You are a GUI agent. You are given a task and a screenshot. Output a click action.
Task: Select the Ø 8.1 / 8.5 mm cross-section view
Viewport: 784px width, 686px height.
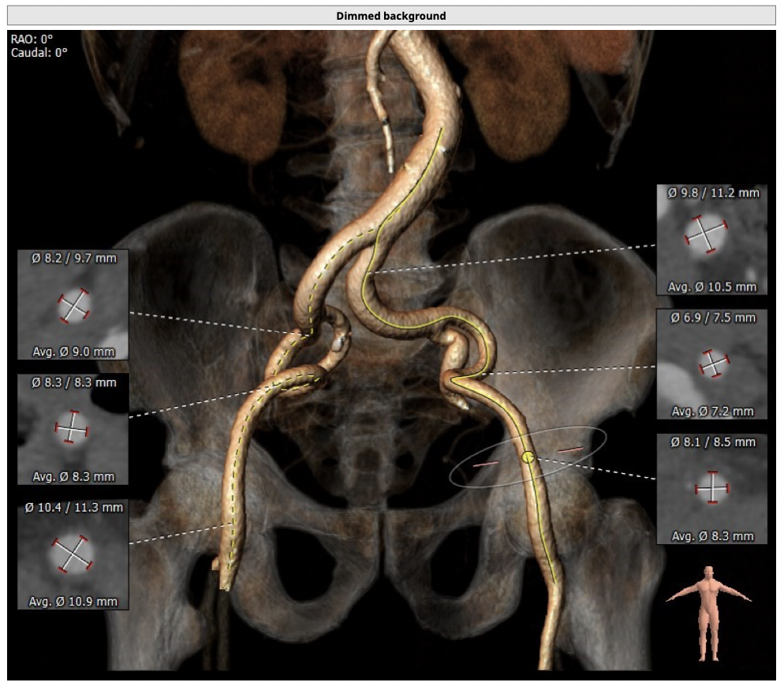711,488
